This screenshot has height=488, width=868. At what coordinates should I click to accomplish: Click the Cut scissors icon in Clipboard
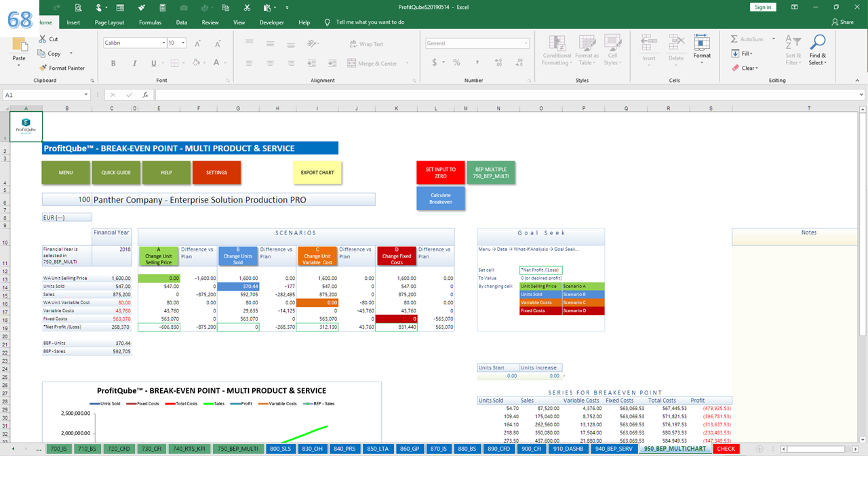pyautogui.click(x=43, y=39)
